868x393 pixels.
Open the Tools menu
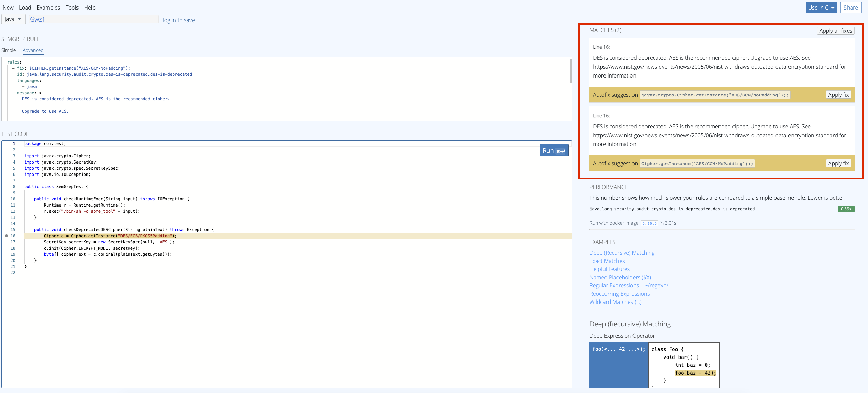pos(72,8)
